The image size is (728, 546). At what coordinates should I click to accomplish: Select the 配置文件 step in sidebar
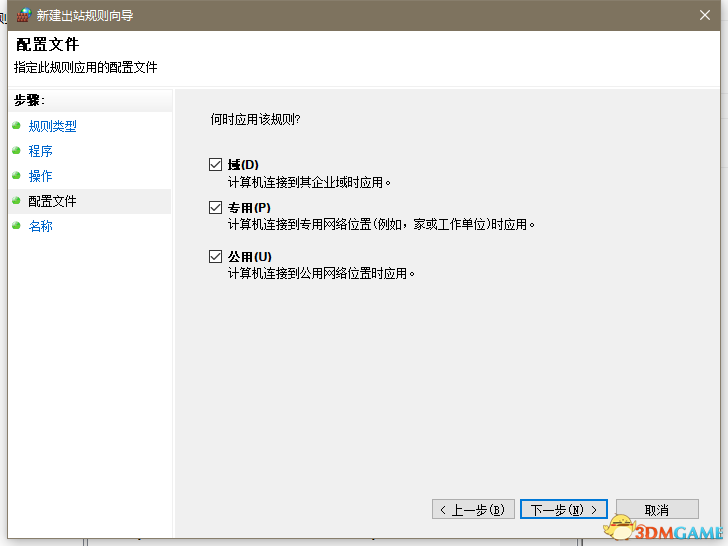90,201
